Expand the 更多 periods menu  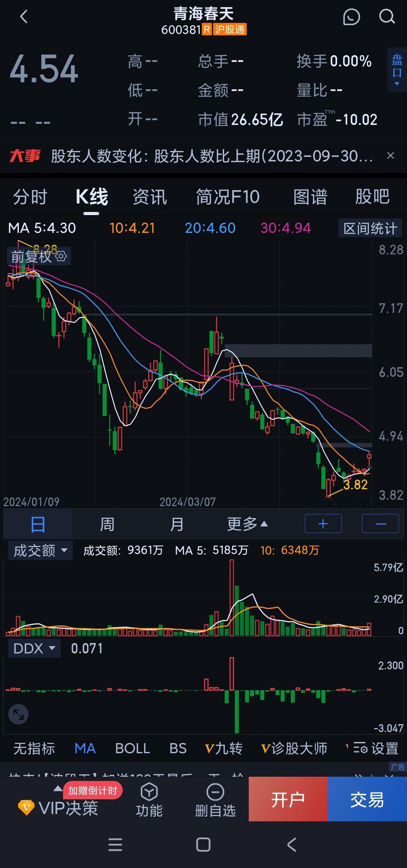pos(247,524)
